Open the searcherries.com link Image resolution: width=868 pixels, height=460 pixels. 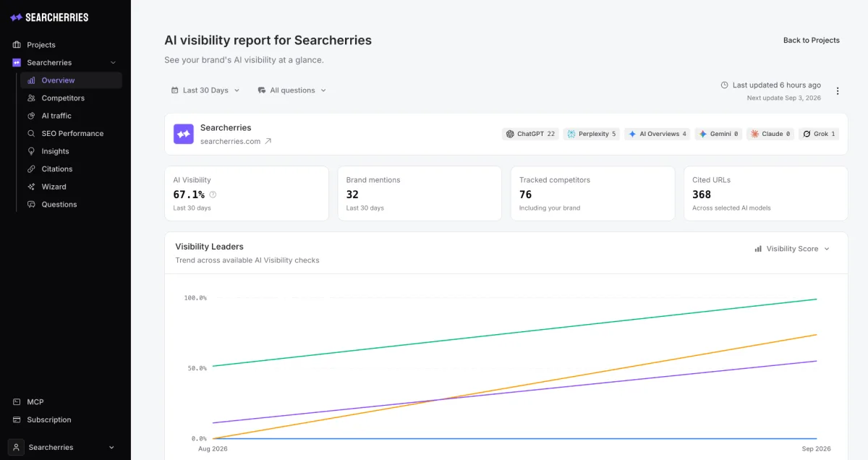pos(230,142)
